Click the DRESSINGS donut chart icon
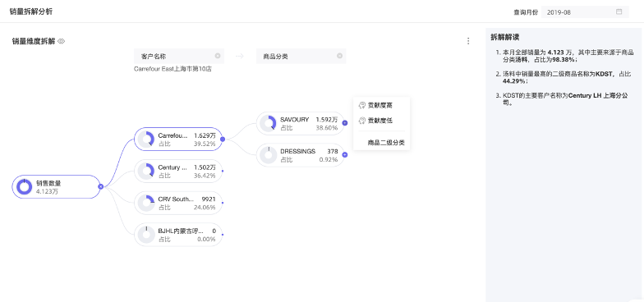 coord(268,155)
